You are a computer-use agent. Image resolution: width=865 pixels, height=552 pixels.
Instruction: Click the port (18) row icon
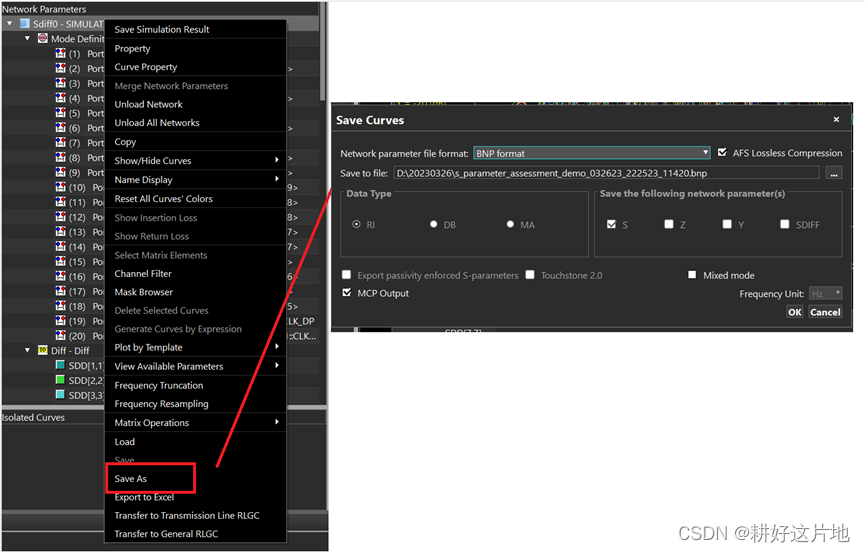[61, 306]
